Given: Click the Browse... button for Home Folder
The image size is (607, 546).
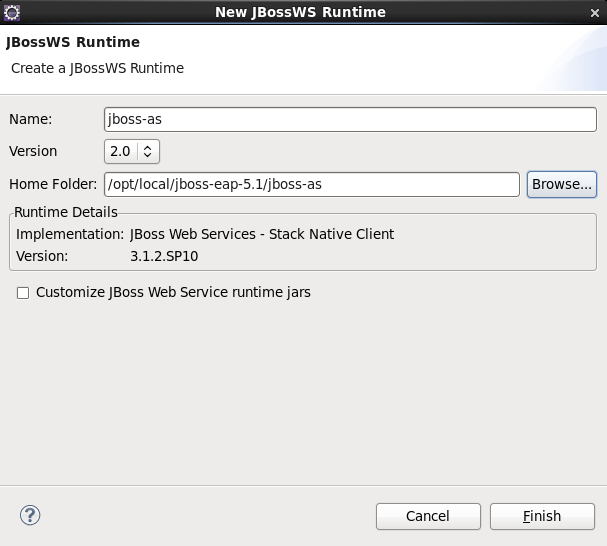Looking at the screenshot, I should (x=561, y=184).
